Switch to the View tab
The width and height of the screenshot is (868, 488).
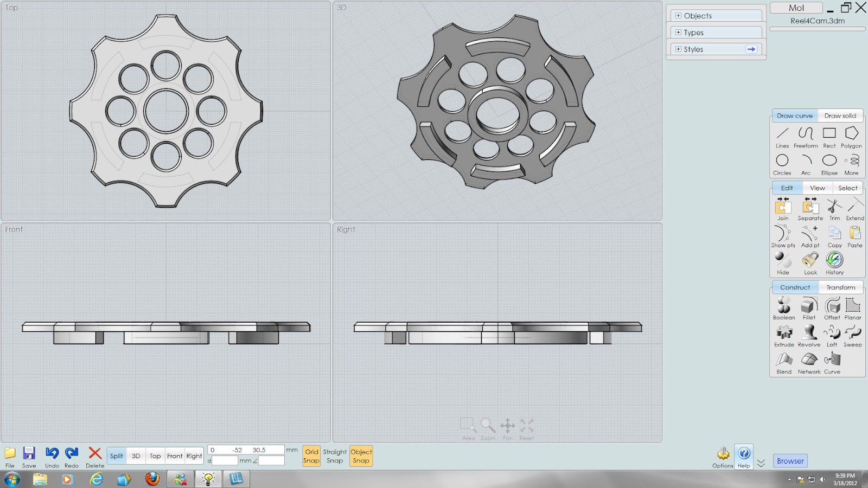818,188
